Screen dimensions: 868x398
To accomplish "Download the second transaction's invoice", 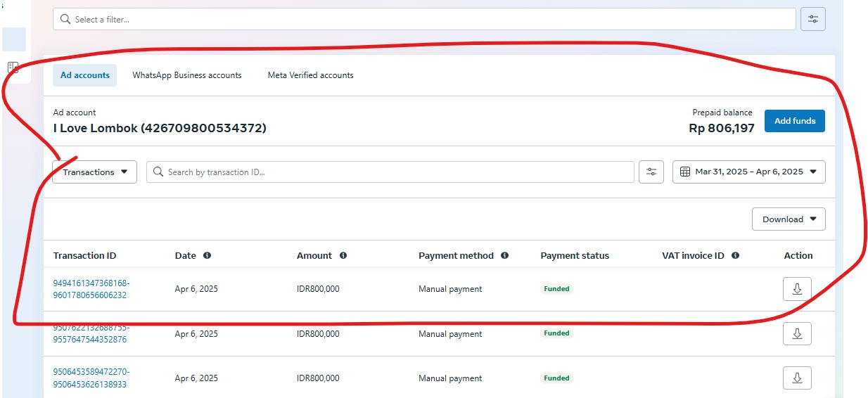I will click(797, 334).
